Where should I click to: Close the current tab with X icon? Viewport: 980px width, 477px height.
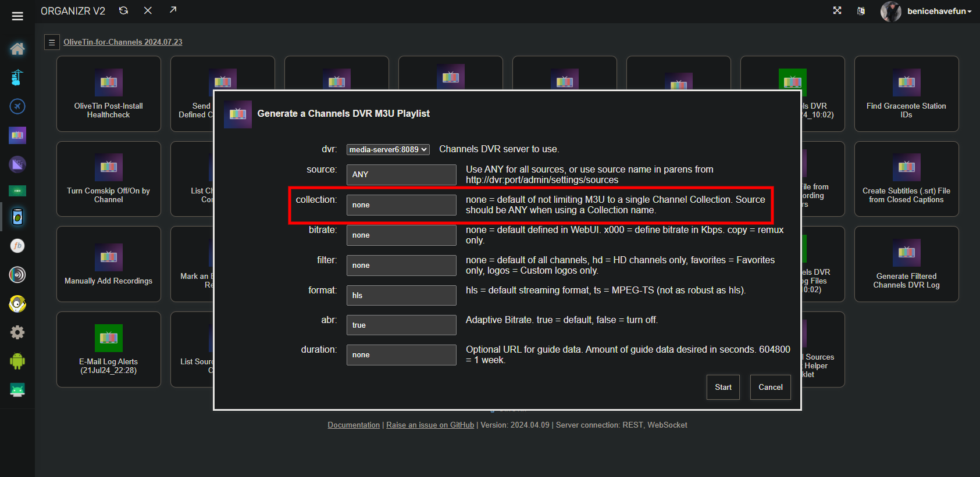[148, 10]
